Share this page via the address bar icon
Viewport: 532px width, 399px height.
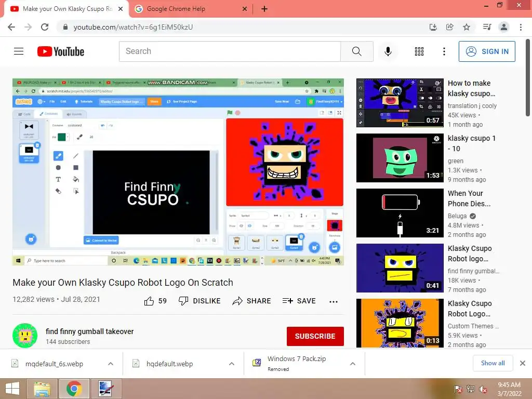point(449,27)
